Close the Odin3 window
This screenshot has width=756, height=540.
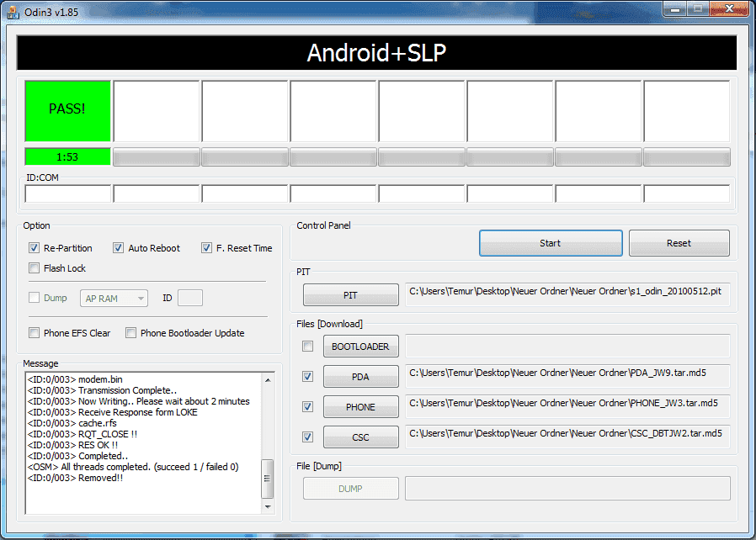click(729, 8)
